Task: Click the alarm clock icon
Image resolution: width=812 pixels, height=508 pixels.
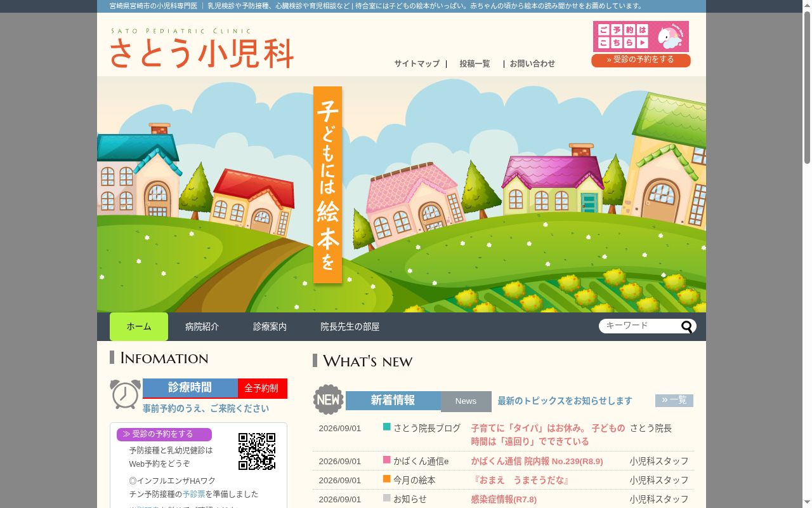Action: (x=125, y=394)
